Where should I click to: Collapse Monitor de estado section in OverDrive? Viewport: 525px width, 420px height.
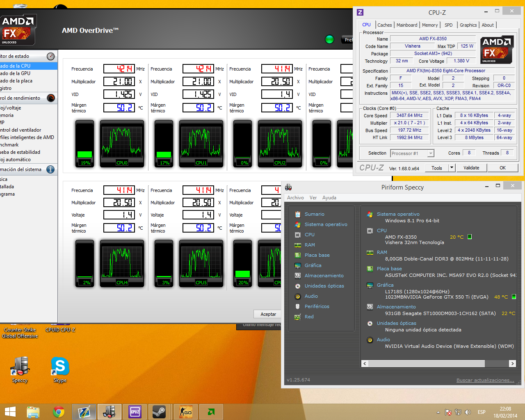(50, 56)
